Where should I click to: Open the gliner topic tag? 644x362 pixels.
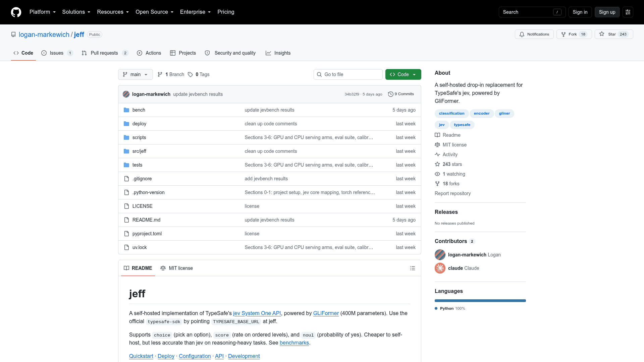click(504, 113)
